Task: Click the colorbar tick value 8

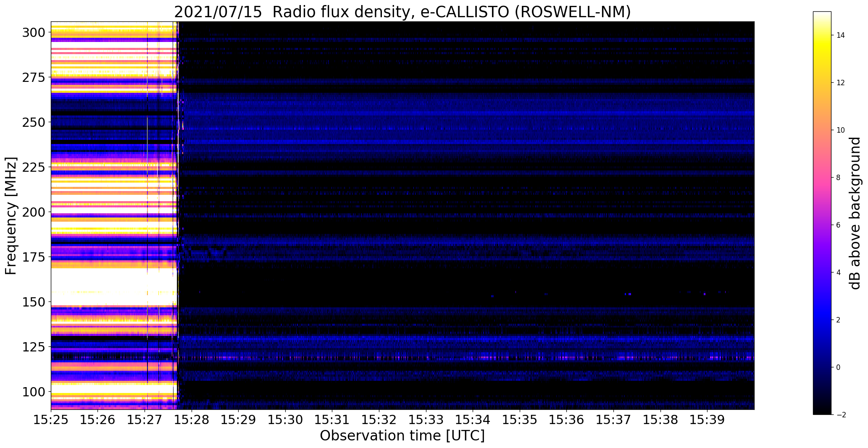Action: click(x=839, y=178)
